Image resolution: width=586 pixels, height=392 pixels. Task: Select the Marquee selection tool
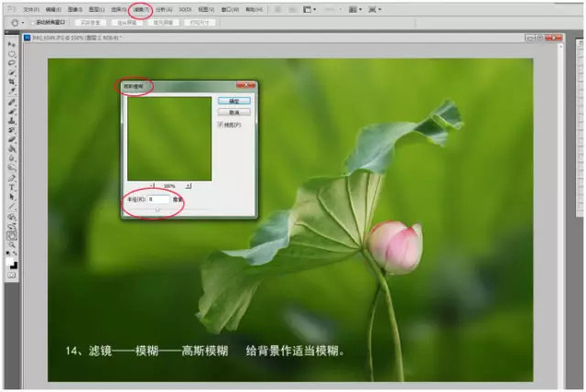pyautogui.click(x=12, y=53)
